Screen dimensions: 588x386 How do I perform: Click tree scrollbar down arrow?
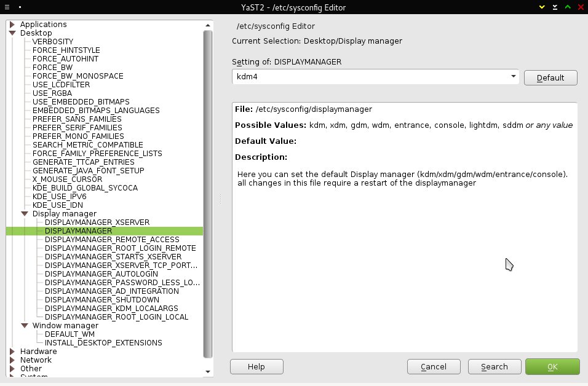coord(208,372)
